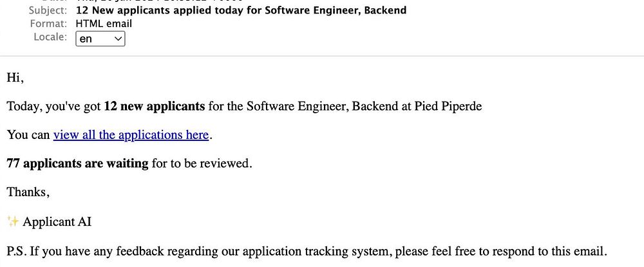Click the P.S. feedback paragraph
Viewport: 644px width, 267px height.
[306, 251]
